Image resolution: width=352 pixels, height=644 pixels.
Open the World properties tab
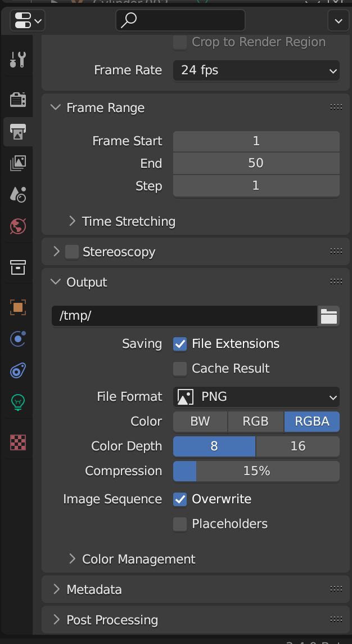[x=17, y=226]
